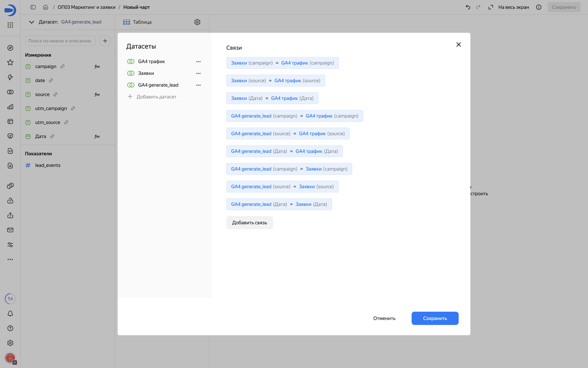Open the ОП03 Маркетинг и заявки breadcrumb
Image resolution: width=588 pixels, height=368 pixels.
coord(87,7)
